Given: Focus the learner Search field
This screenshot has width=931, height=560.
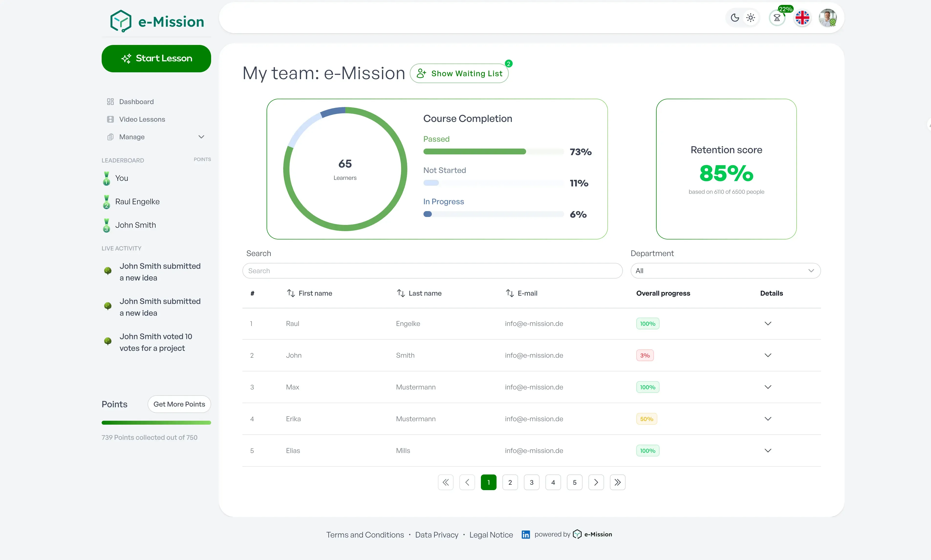Looking at the screenshot, I should [x=432, y=270].
